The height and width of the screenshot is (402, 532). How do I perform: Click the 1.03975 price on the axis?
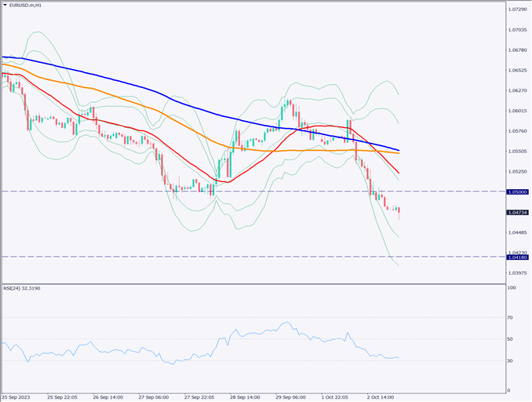[516, 273]
